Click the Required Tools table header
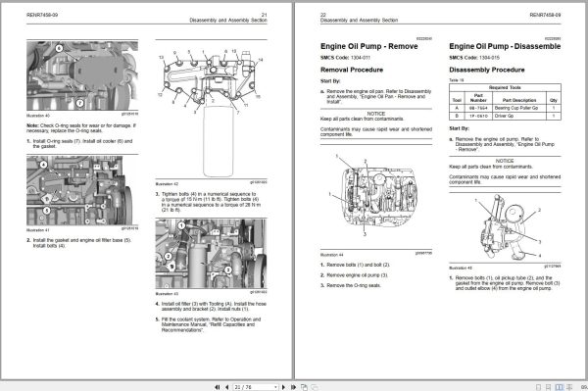 (x=505, y=87)
